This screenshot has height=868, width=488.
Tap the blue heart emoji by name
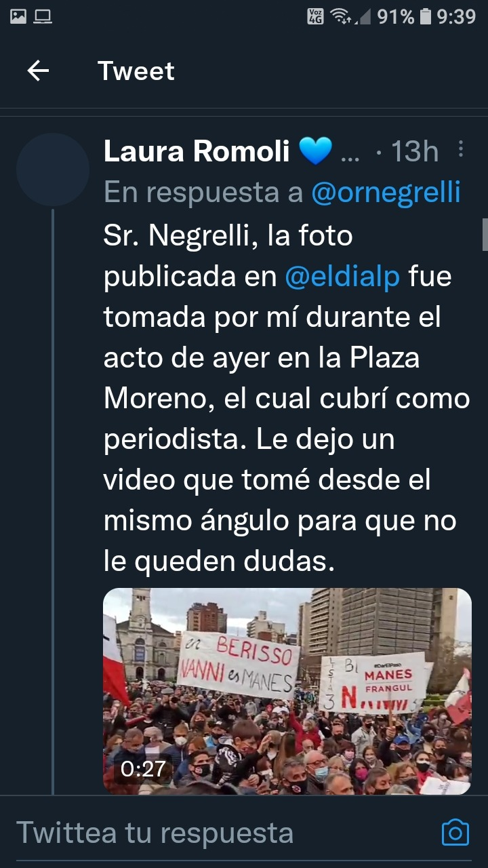315,151
